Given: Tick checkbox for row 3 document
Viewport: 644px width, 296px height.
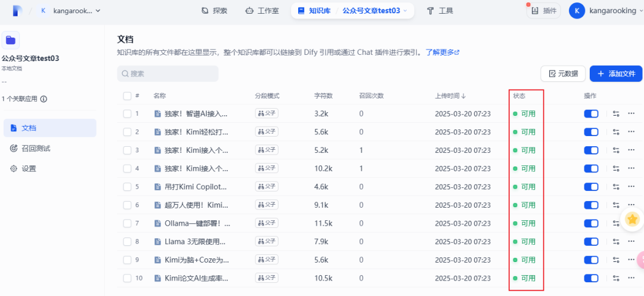Looking at the screenshot, I should point(128,150).
